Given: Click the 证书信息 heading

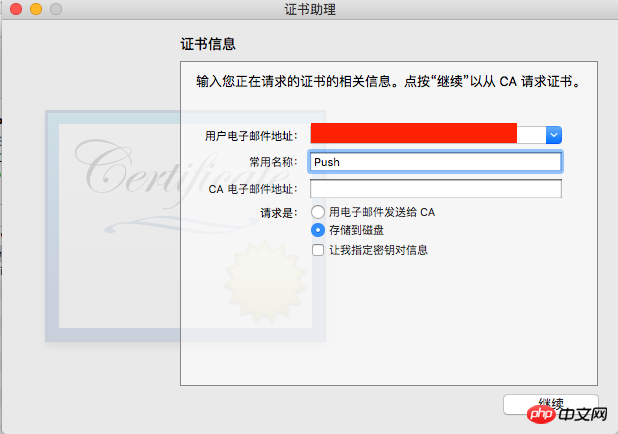Looking at the screenshot, I should pos(208,44).
